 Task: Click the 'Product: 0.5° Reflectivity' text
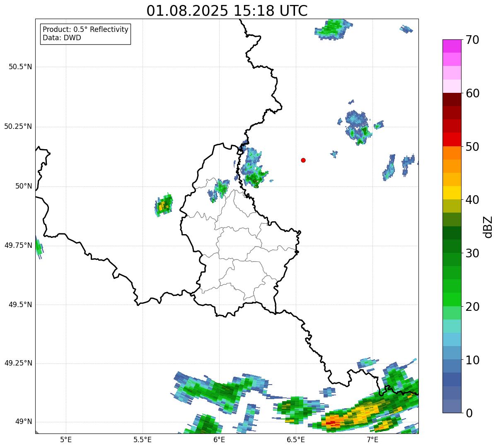point(86,30)
